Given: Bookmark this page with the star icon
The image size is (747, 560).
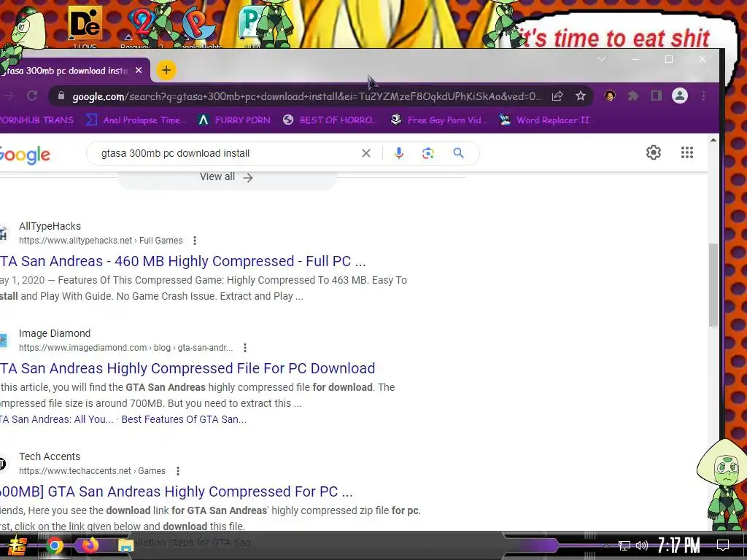Looking at the screenshot, I should (x=580, y=96).
